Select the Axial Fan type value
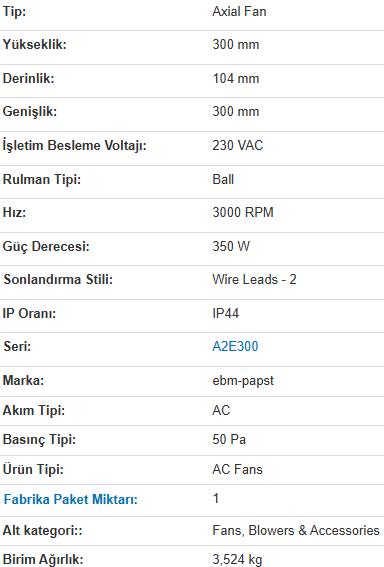Viewport: 384px width, 567px height. click(239, 12)
